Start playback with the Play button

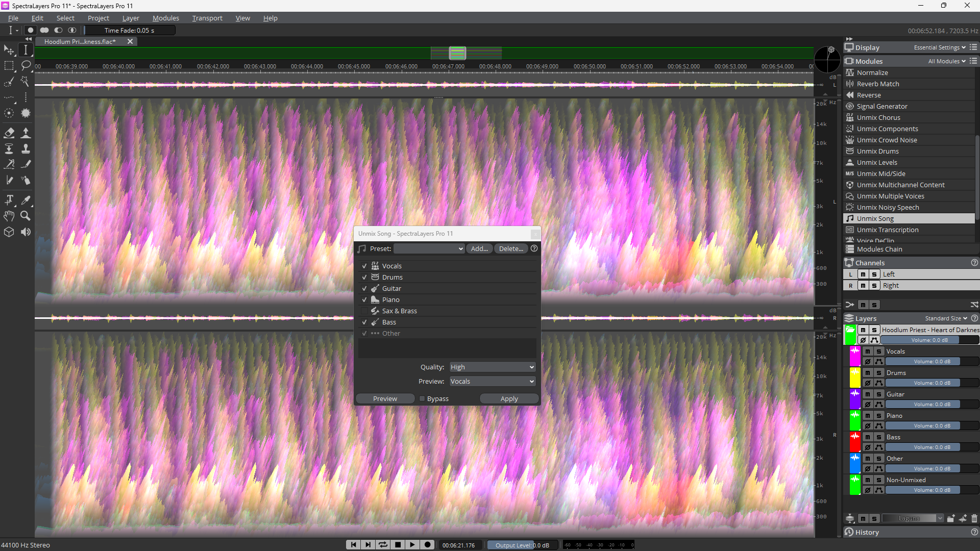point(412,545)
